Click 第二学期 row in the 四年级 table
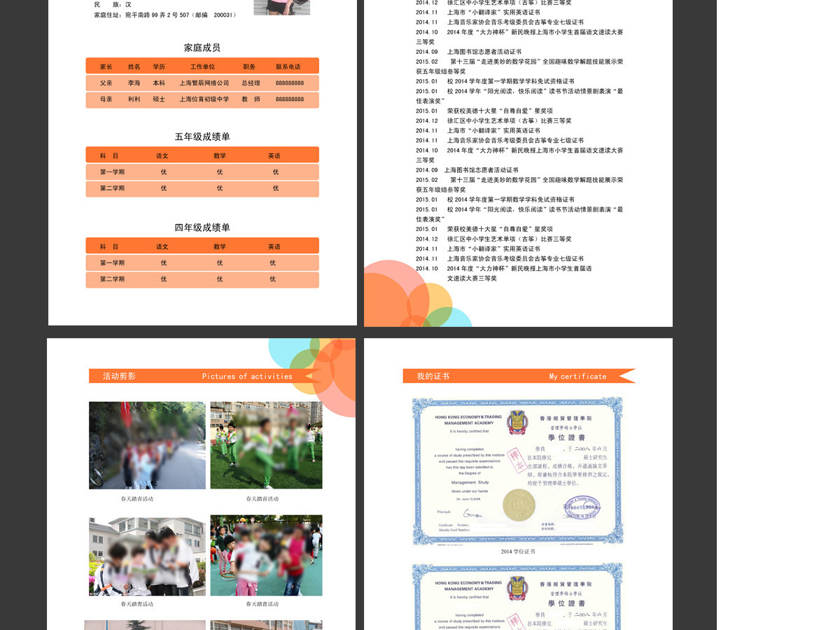 [x=202, y=279]
